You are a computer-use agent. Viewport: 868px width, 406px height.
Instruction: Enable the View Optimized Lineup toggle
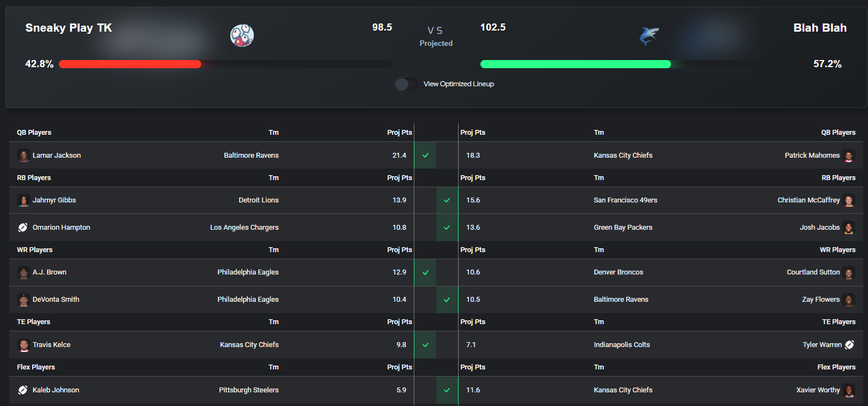tap(406, 84)
